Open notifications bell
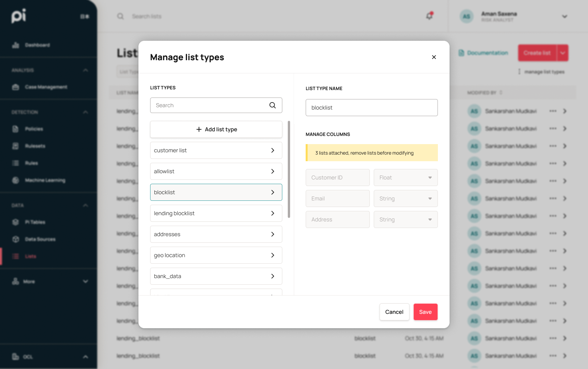588x369 pixels. coord(429,16)
